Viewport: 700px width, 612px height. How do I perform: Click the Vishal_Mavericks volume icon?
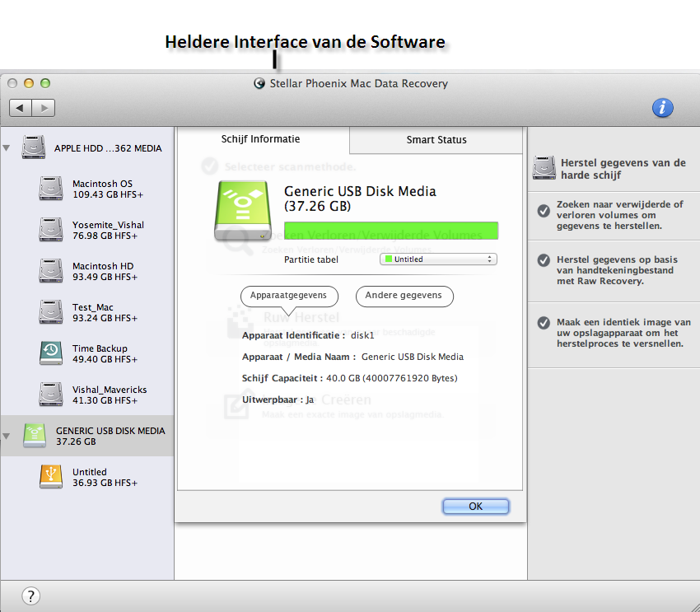pos(50,394)
